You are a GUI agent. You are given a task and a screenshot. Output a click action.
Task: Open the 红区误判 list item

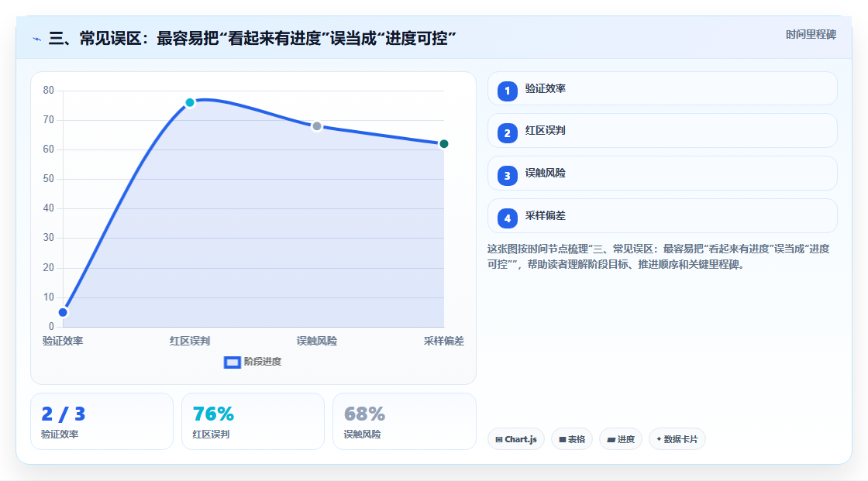coord(662,131)
